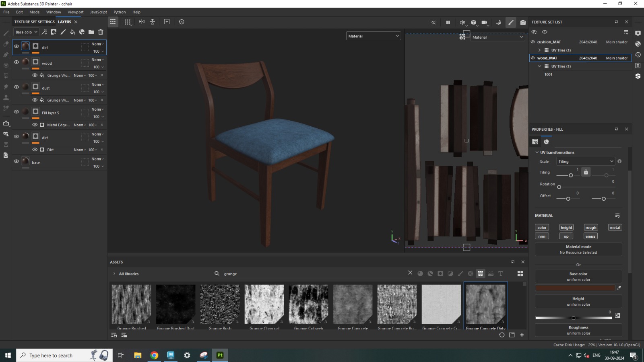The height and width of the screenshot is (362, 644).
Task: Click the add fill layer bucket icon
Action: click(x=72, y=32)
